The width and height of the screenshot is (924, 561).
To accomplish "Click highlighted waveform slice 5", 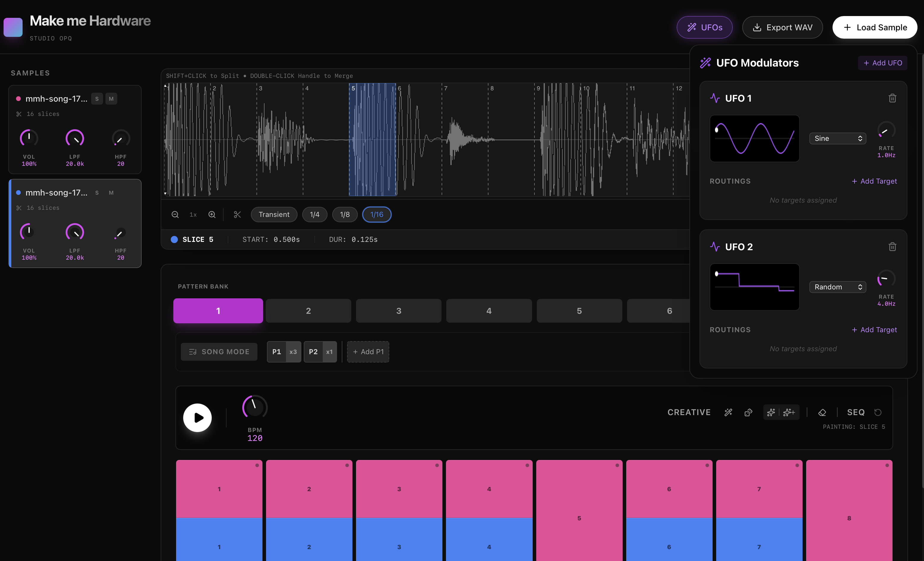I will pos(372,139).
